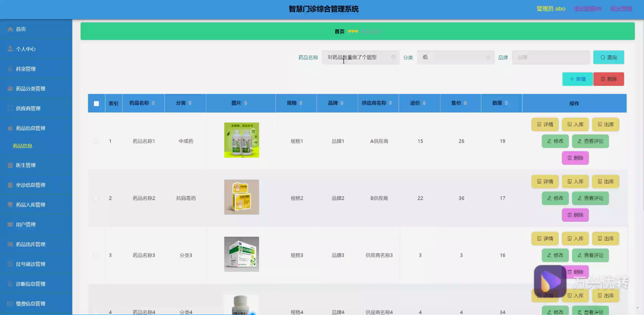Viewport: 644px width, 315px height.
Task: Click 退出登录 to log out
Action: point(621,9)
